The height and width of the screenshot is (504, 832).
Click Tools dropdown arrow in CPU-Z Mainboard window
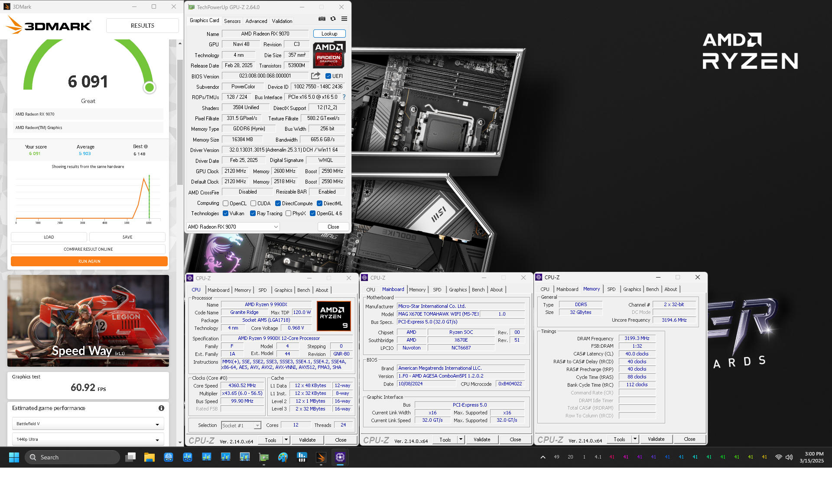pyautogui.click(x=461, y=439)
